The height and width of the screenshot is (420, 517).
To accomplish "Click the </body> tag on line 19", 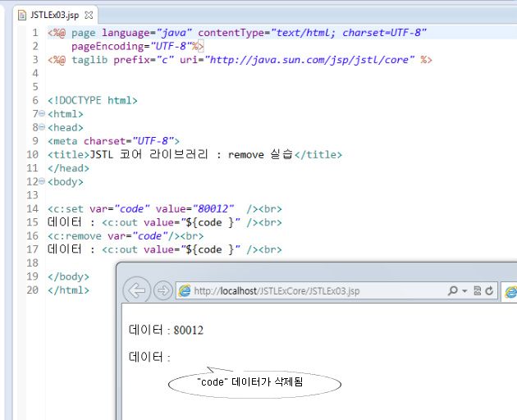I will pyautogui.click(x=68, y=276).
